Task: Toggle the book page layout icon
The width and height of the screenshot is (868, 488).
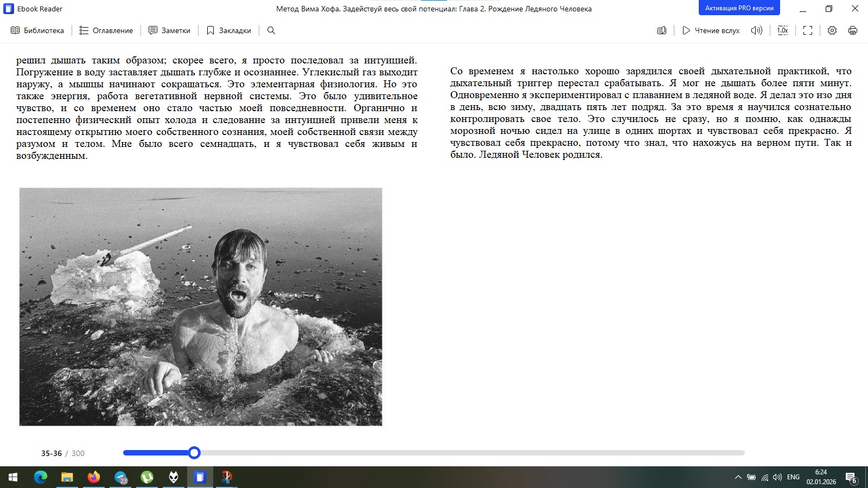Action: (662, 30)
